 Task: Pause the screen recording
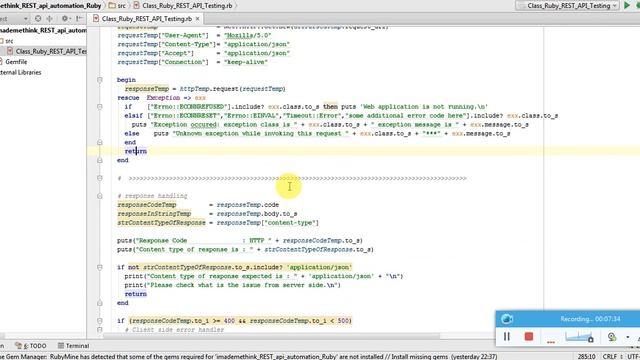click(x=507, y=337)
